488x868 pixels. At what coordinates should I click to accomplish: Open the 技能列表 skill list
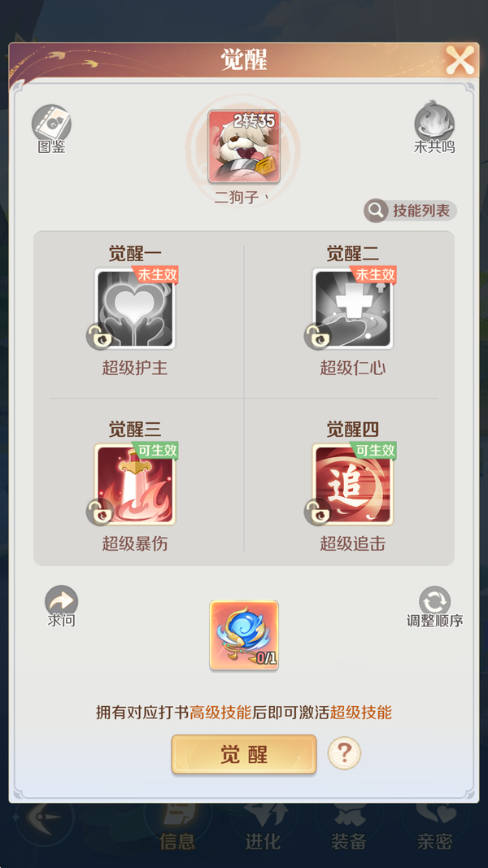click(x=411, y=211)
